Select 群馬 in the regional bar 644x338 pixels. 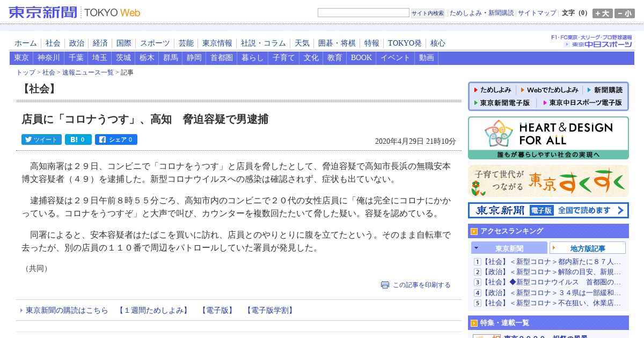(x=171, y=58)
